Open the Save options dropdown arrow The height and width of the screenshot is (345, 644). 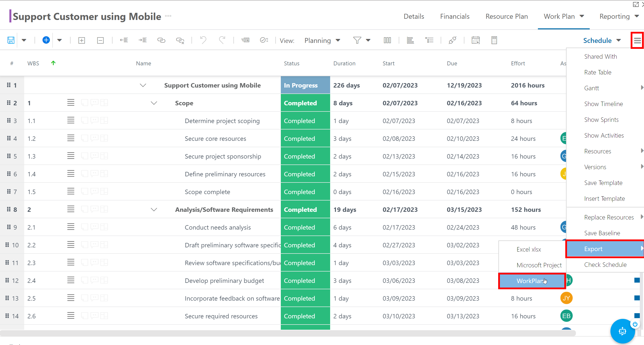coord(24,40)
